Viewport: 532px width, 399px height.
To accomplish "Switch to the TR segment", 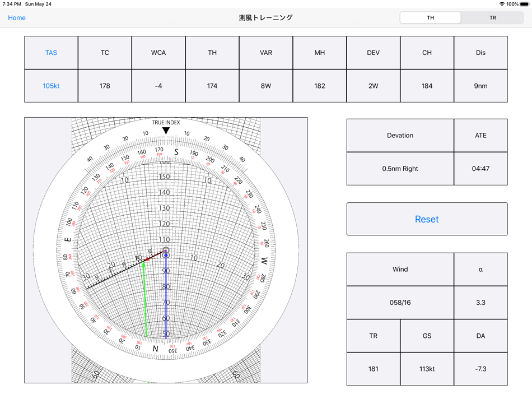I will [x=493, y=18].
